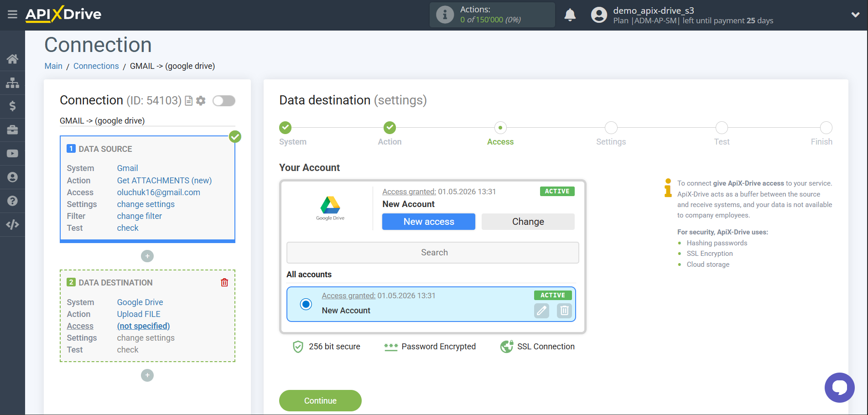The width and height of the screenshot is (868, 415).
Task: Open oluchuk16@gmail.com access link
Action: pos(158,192)
